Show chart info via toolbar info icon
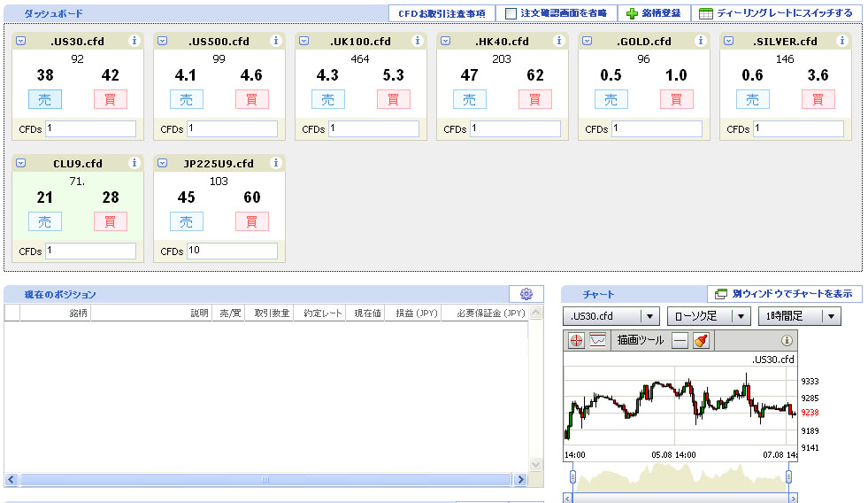Image resolution: width=868 pixels, height=503 pixels. coord(786,341)
